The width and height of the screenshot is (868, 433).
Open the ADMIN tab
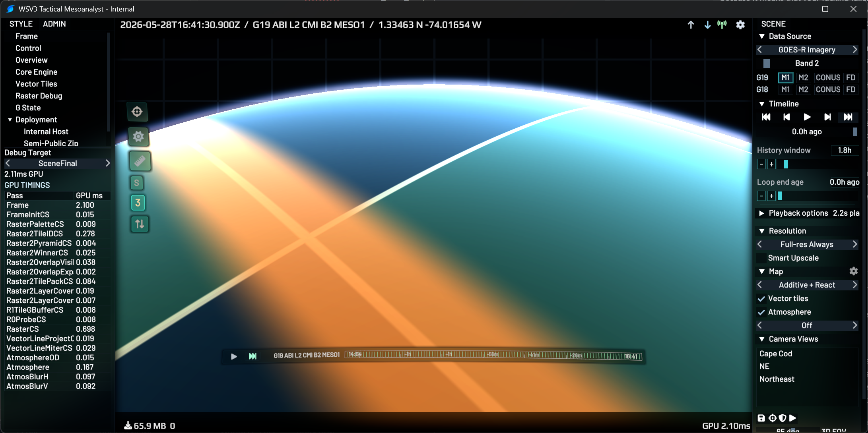coord(54,24)
